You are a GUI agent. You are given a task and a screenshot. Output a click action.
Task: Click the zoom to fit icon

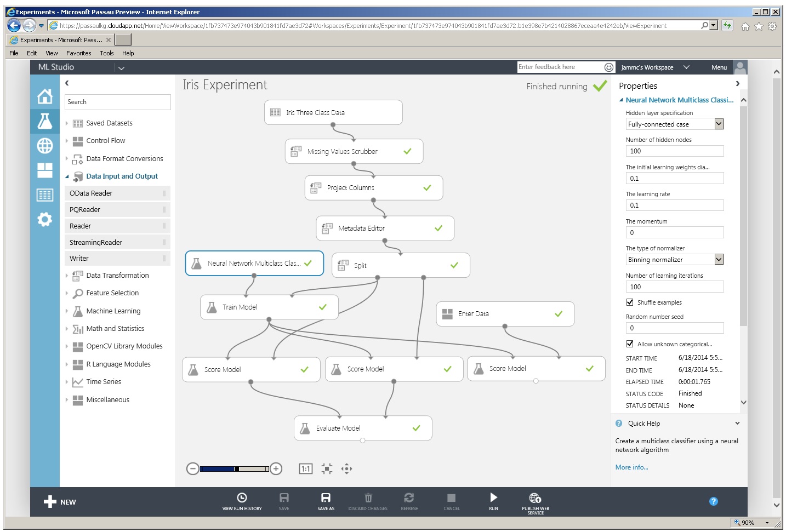point(327,468)
